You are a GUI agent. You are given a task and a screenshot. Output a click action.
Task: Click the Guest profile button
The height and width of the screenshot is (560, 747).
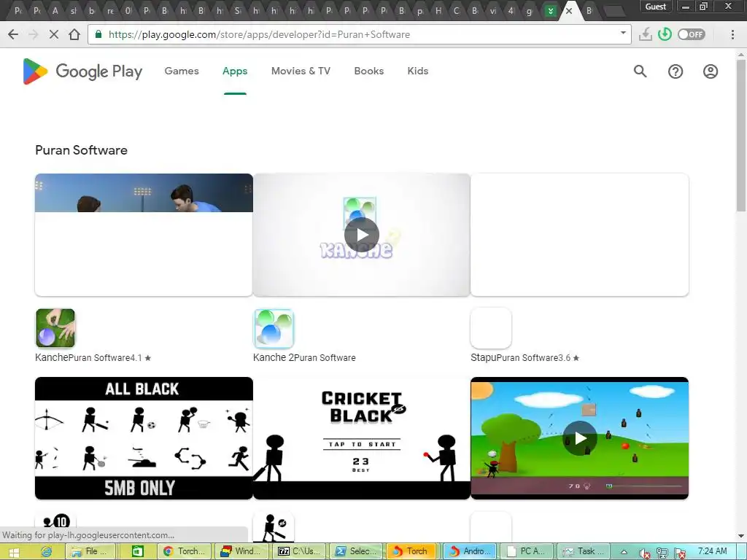pos(656,7)
